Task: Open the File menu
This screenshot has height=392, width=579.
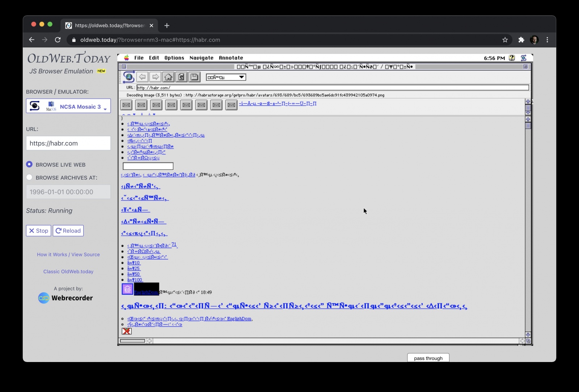Action: (x=139, y=58)
